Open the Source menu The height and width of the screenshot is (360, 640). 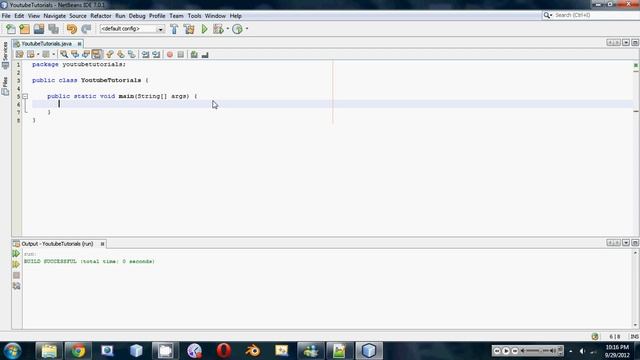click(78, 16)
